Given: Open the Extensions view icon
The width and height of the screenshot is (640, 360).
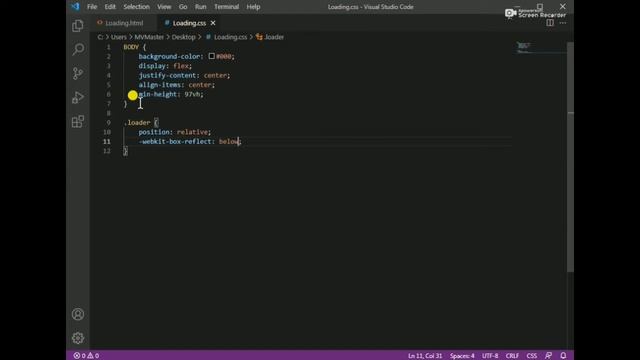Looking at the screenshot, I should coord(78,121).
